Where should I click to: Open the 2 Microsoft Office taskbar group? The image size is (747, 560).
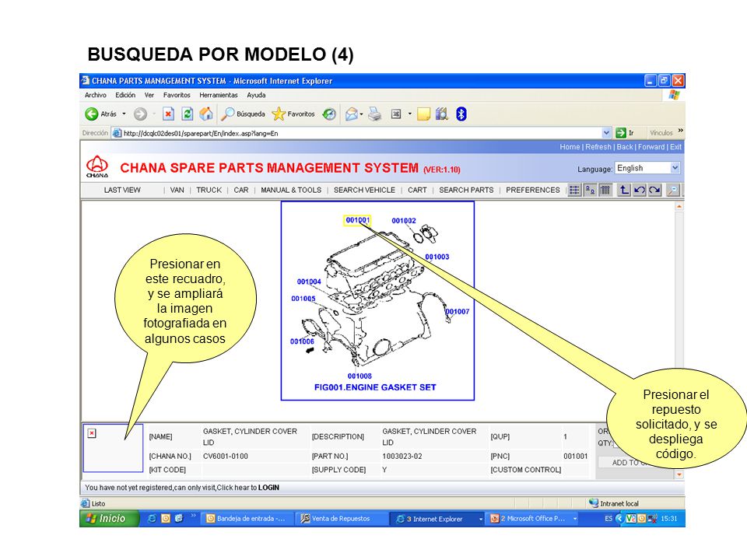click(534, 519)
